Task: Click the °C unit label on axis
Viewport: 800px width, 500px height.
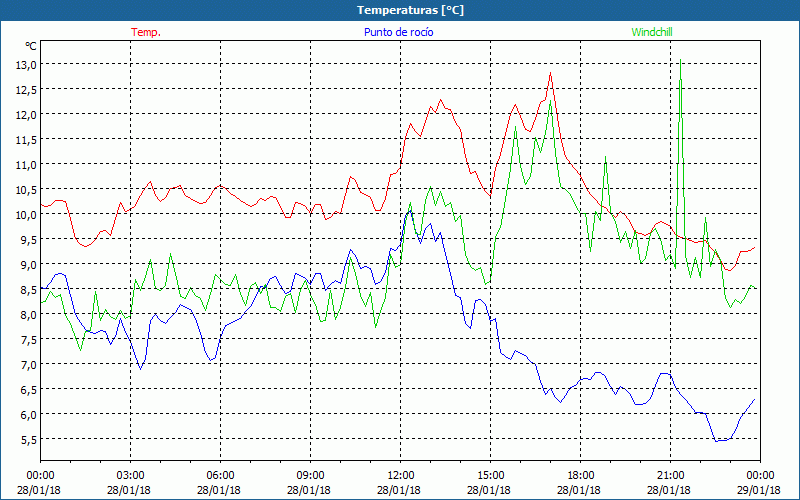Action: click(x=31, y=46)
